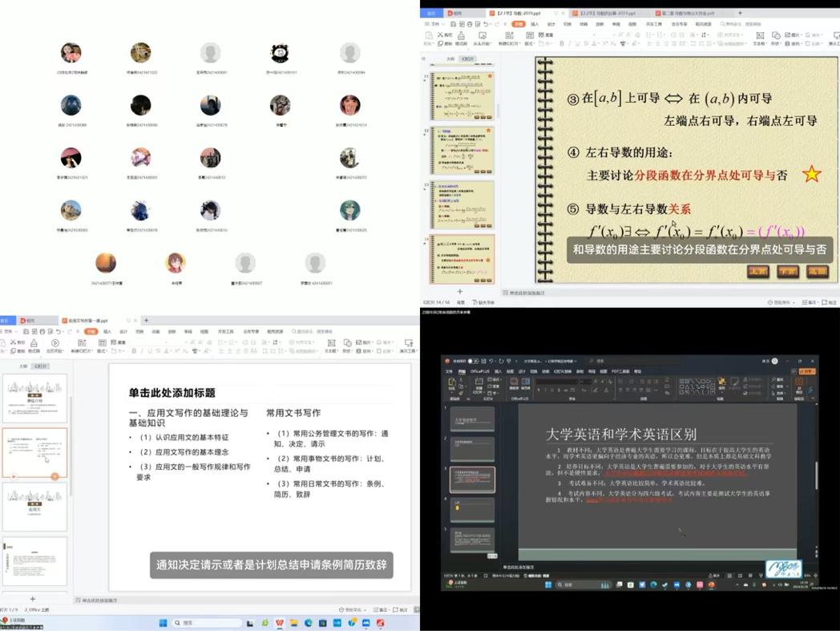Click the 新建幻灯片 icon in the 导数 window
840x631 pixels.
tap(508, 37)
